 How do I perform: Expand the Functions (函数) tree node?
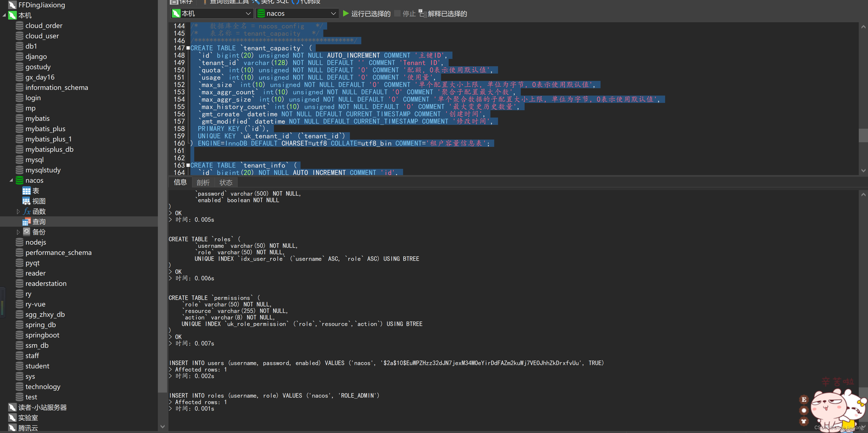click(18, 212)
